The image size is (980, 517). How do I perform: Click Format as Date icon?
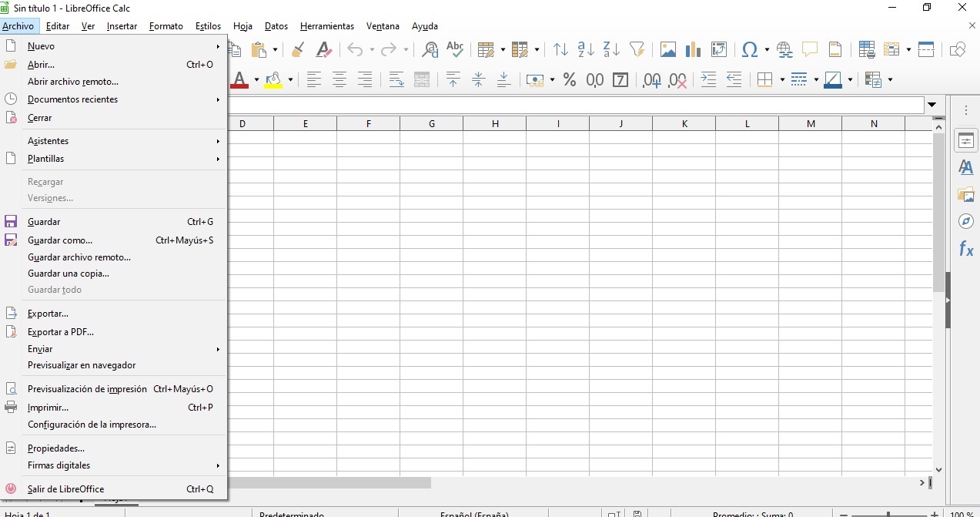tap(620, 79)
